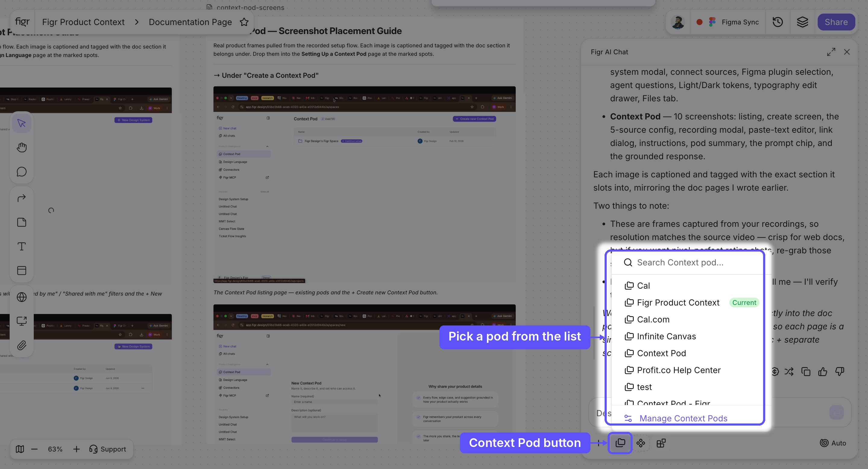Choose the comment bubble tool
Viewport: 868px width, 469px height.
tap(22, 172)
